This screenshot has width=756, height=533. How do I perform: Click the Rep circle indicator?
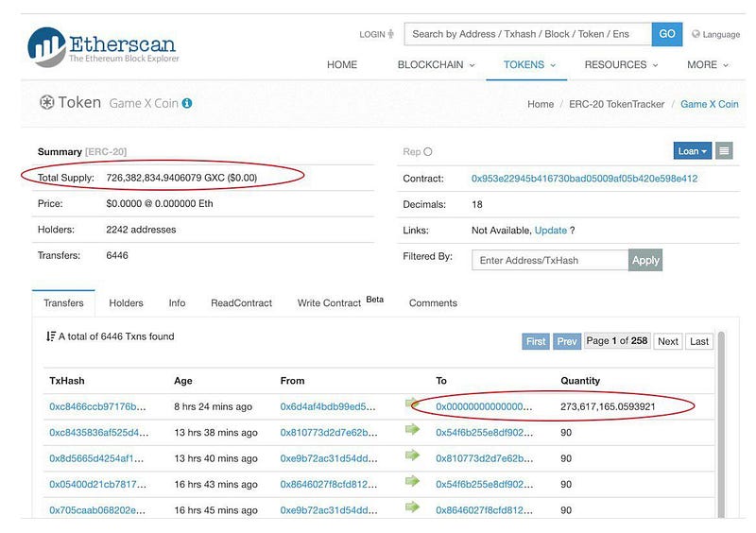click(428, 151)
